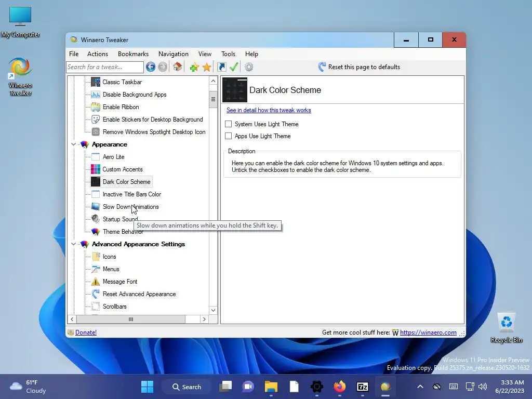Click the Theme Behavior icon
The width and height of the screenshot is (532, 399).
96,231
